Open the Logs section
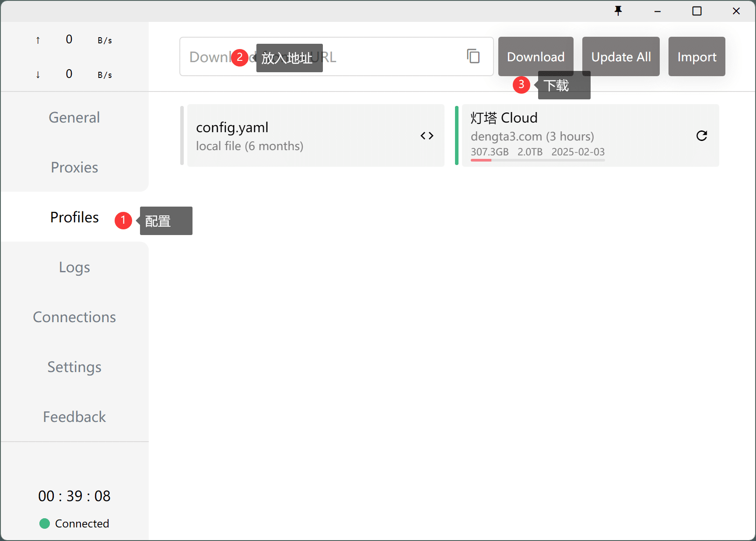The height and width of the screenshot is (541, 756). click(x=74, y=267)
